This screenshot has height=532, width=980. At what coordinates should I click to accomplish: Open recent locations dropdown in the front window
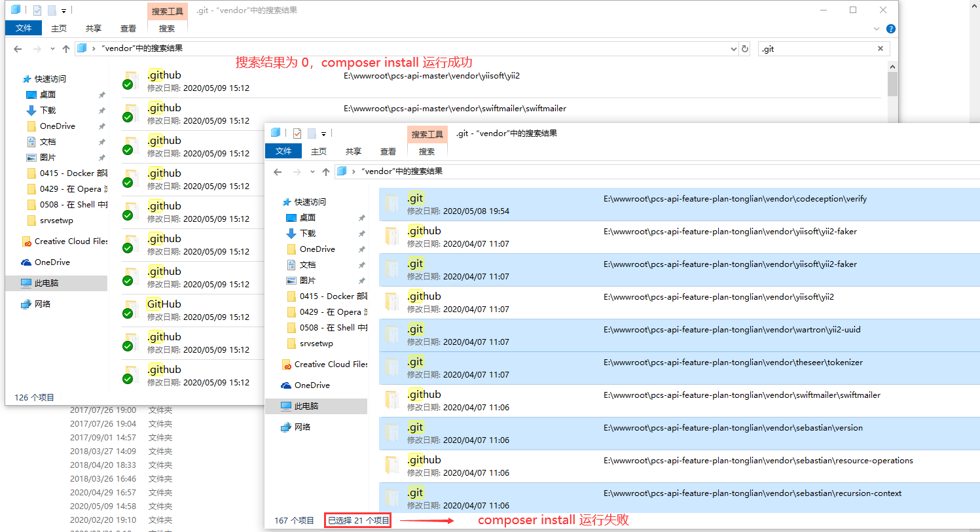[x=312, y=171]
